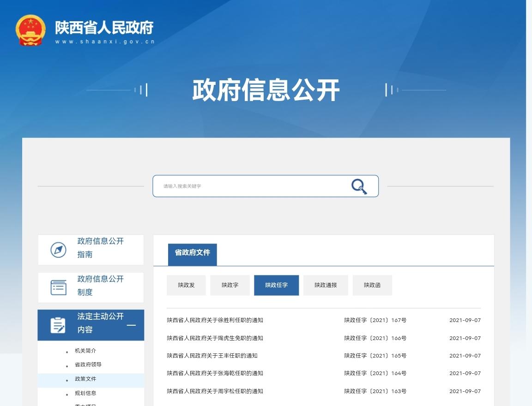Collapse the 法定主动公开内容 section

(131, 325)
